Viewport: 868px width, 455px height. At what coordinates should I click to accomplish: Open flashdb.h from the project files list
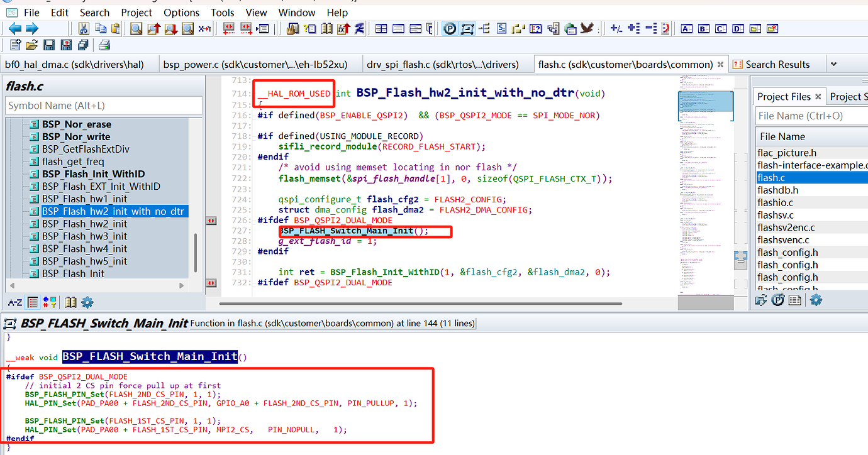click(777, 190)
